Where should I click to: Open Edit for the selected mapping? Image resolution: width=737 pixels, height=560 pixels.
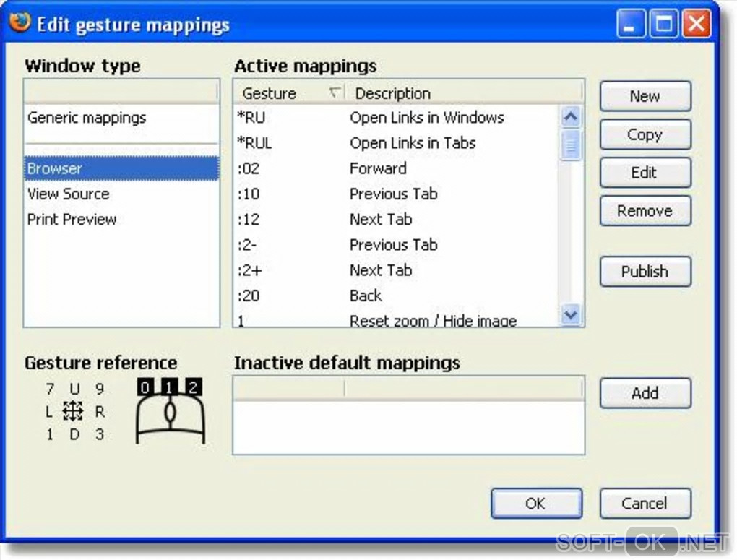click(x=645, y=173)
